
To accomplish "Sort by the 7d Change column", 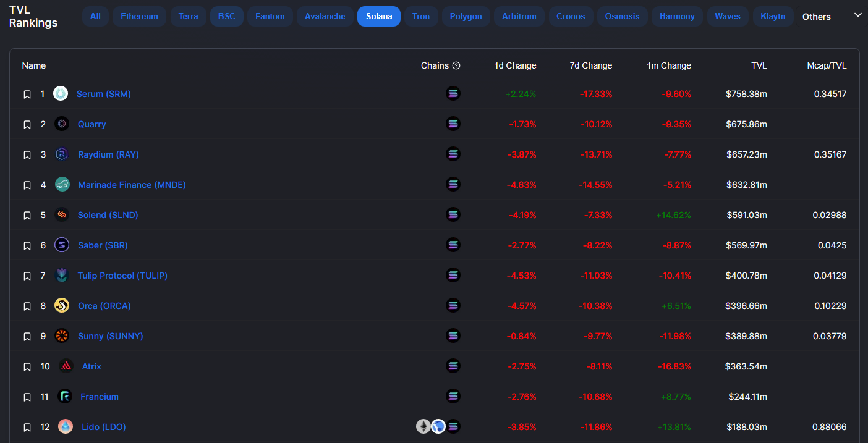I will (x=591, y=65).
